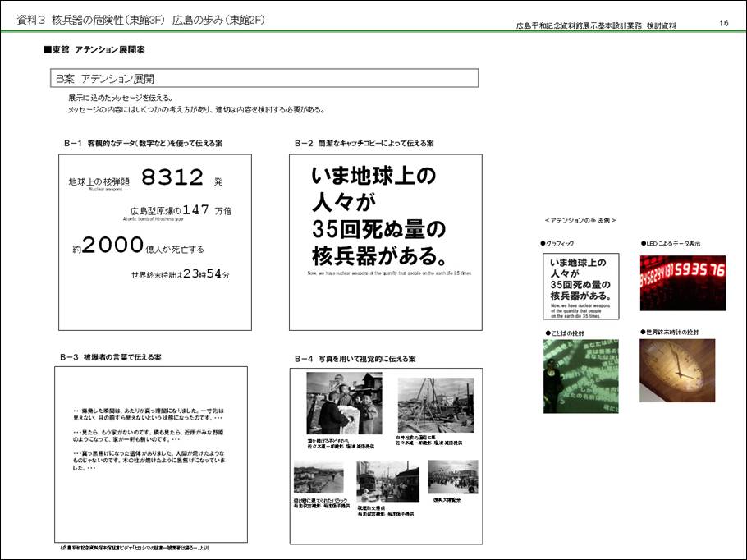The image size is (747, 560).
Task: Select the large line 核兵器がある。 in B-2
Action: [x=380, y=256]
